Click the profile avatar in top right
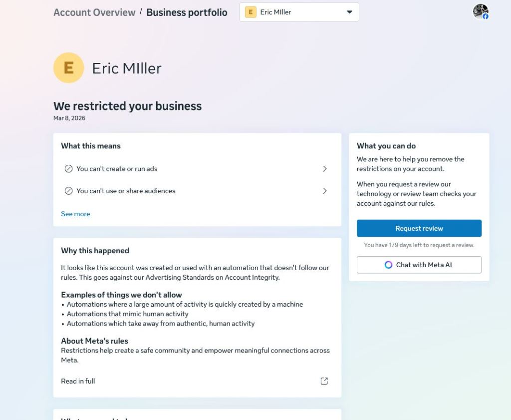Image resolution: width=511 pixels, height=420 pixels. click(x=480, y=11)
